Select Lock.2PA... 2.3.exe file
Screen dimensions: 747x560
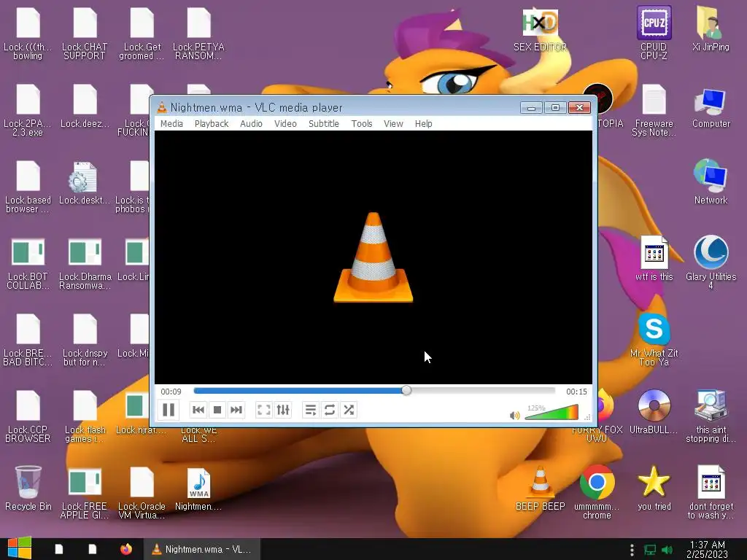click(28, 111)
